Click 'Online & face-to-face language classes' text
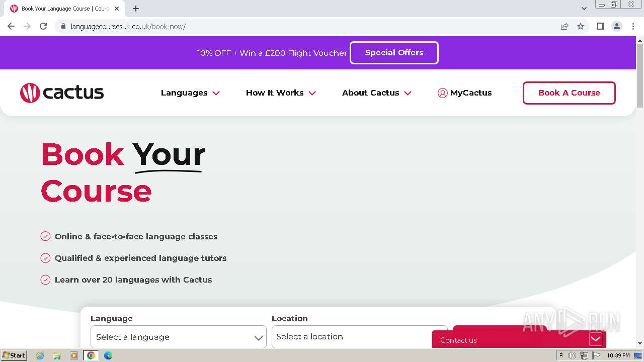Viewport: 644px width, 362px height. pos(136,236)
